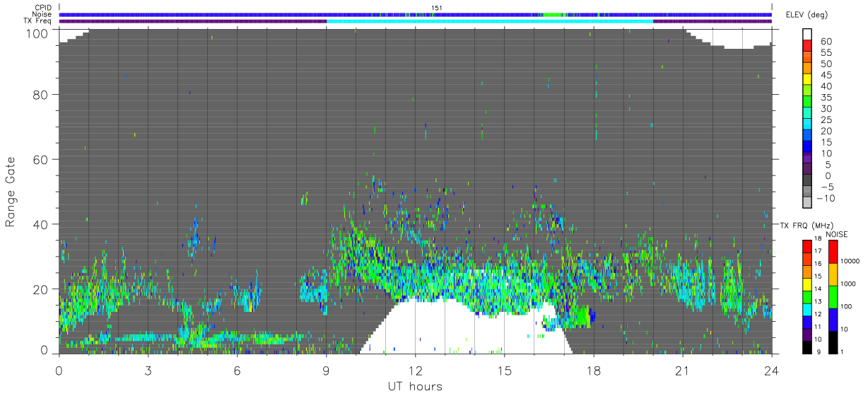Click the green segment of the TX FRQ colorbar
The width and height of the screenshot is (868, 401).
coord(808,296)
